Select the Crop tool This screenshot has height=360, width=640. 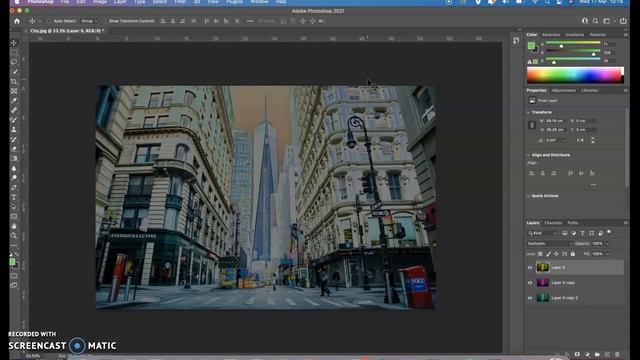(x=14, y=81)
